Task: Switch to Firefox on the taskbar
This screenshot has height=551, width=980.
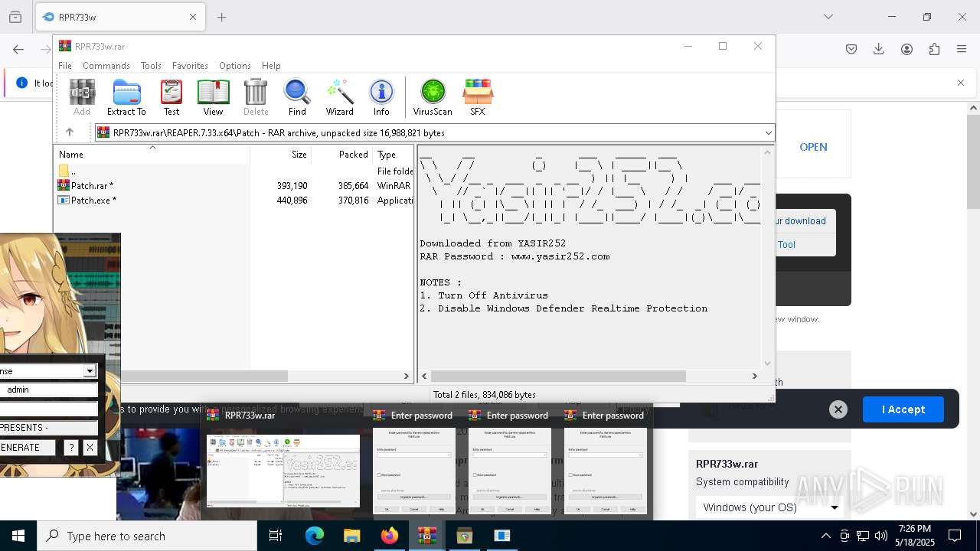Action: 390,536
